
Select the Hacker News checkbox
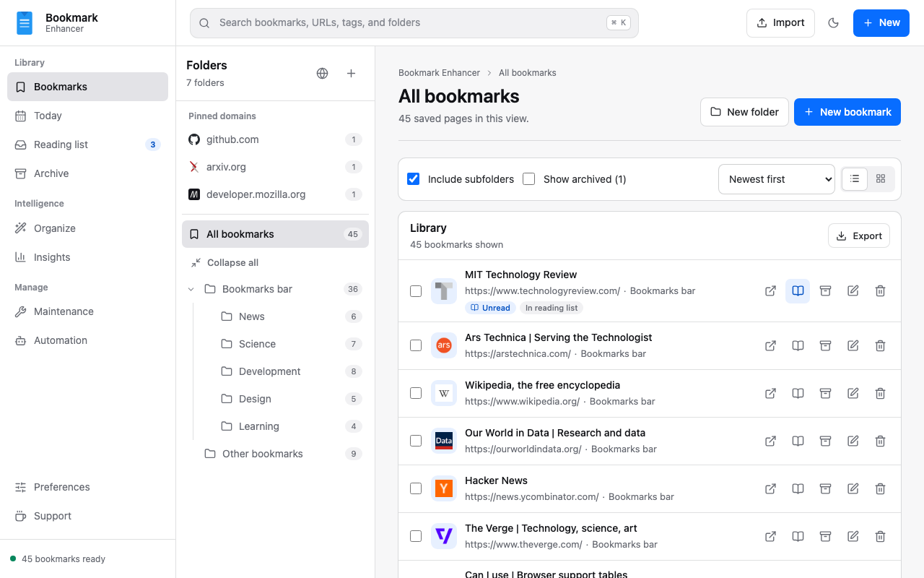point(416,488)
